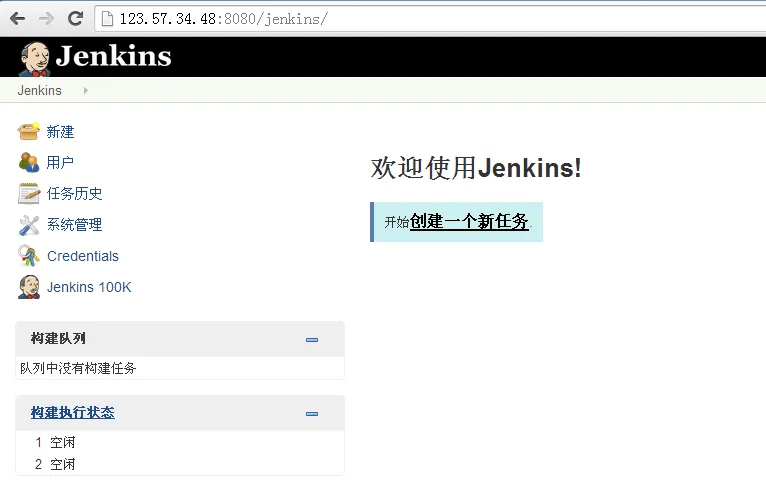
Task: Open the Credentials sidebar link
Action: (x=83, y=256)
